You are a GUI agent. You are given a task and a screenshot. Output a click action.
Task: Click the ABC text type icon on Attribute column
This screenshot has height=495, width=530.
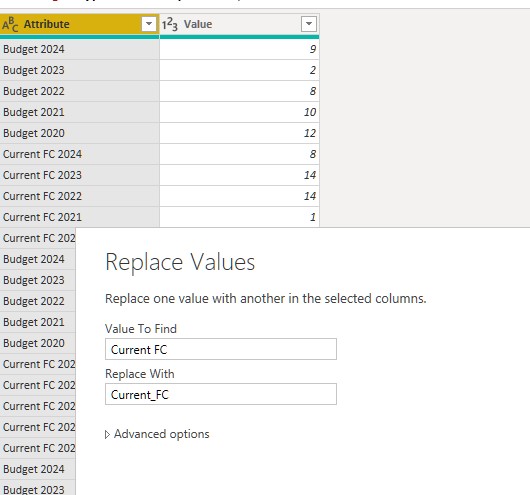[x=10, y=24]
